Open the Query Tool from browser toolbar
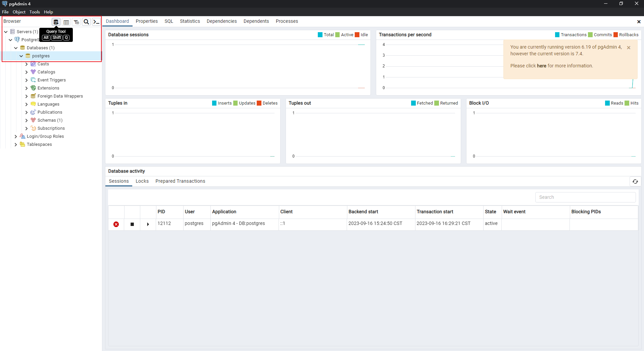 56,22
